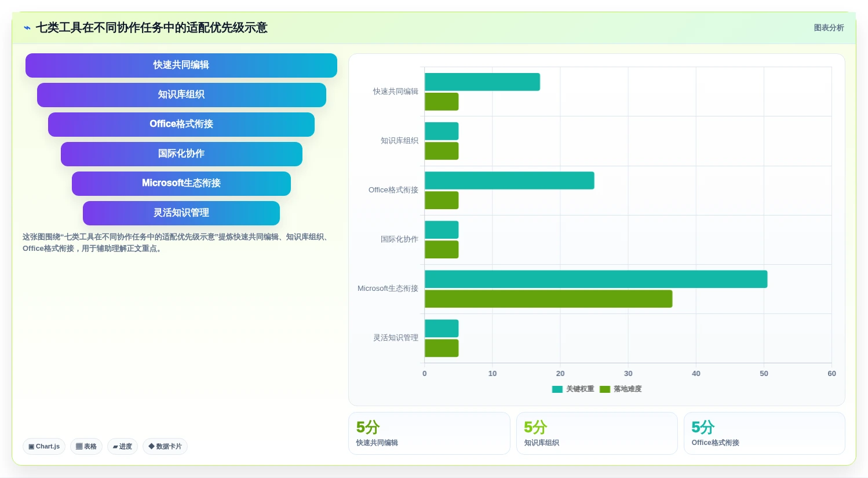The width and height of the screenshot is (868, 478).
Task: Click the green 知识库组织 chart bar
Action: (442, 151)
